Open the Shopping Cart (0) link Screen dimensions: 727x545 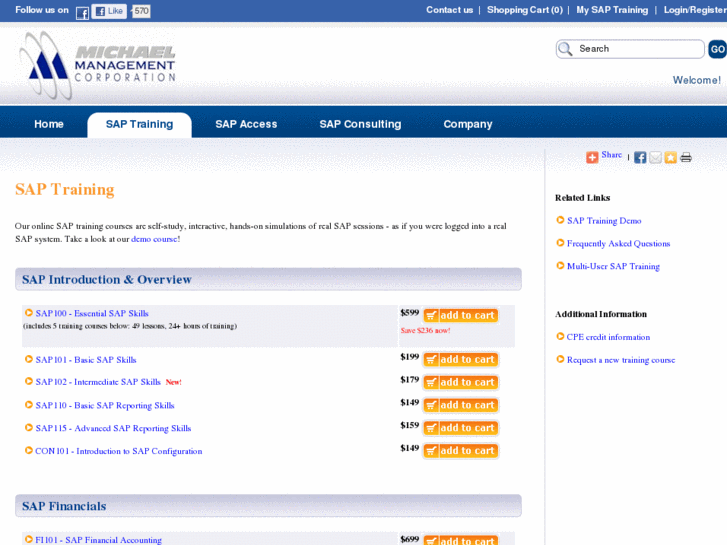click(525, 10)
